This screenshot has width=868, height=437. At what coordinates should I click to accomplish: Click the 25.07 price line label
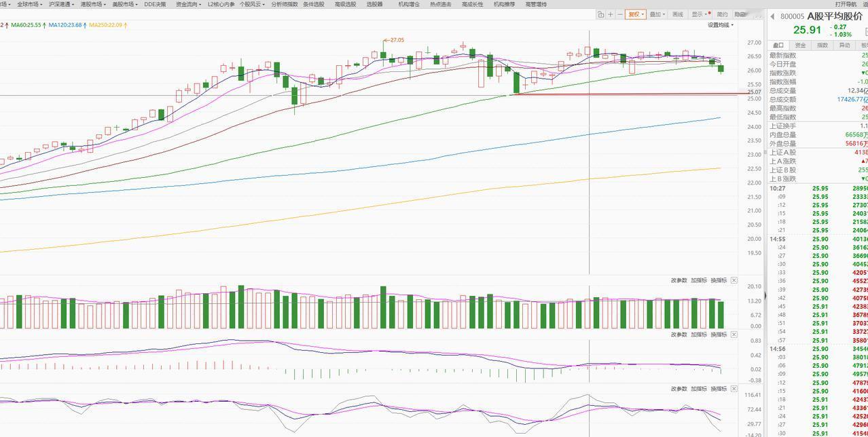coord(754,92)
